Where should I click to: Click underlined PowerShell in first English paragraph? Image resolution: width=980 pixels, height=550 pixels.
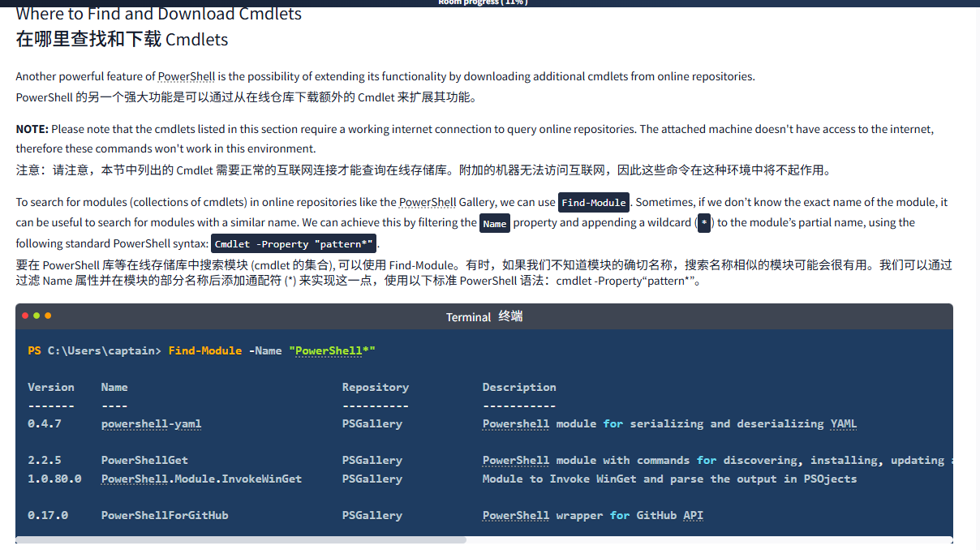pos(187,76)
